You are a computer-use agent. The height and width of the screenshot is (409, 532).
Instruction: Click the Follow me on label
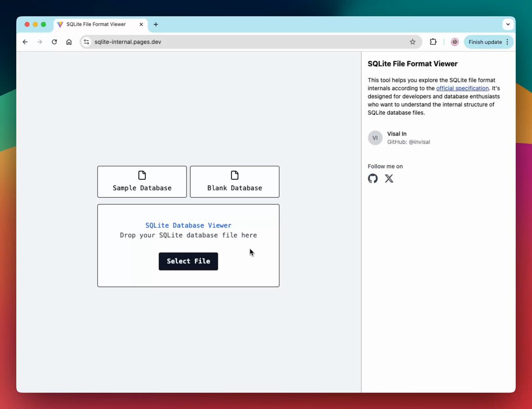(x=385, y=166)
